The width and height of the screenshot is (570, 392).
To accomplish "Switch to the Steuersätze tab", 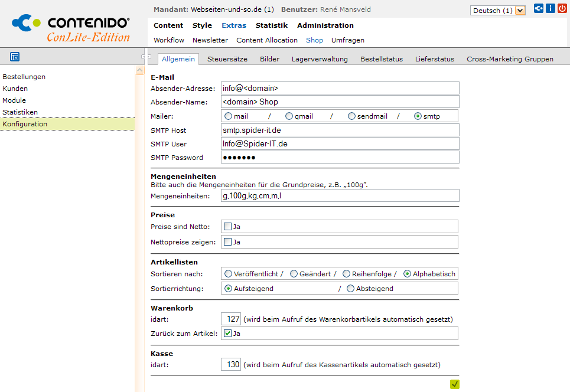I will [227, 59].
